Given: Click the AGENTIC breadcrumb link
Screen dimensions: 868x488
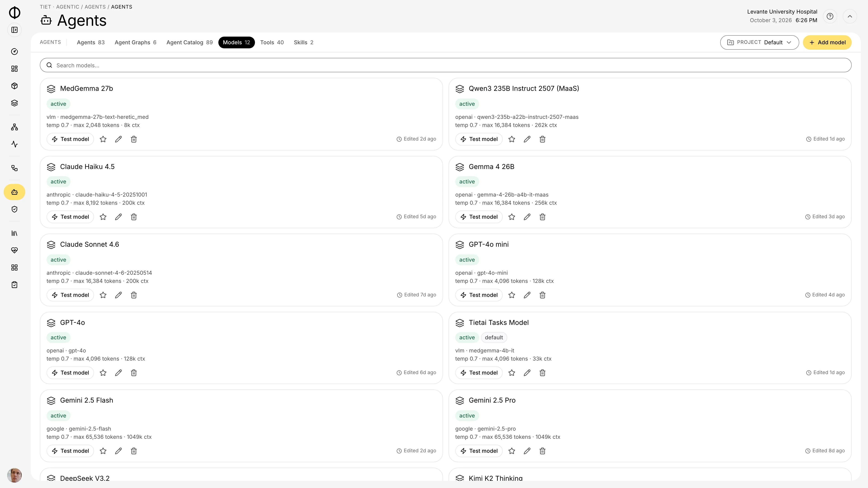Looking at the screenshot, I should point(67,7).
